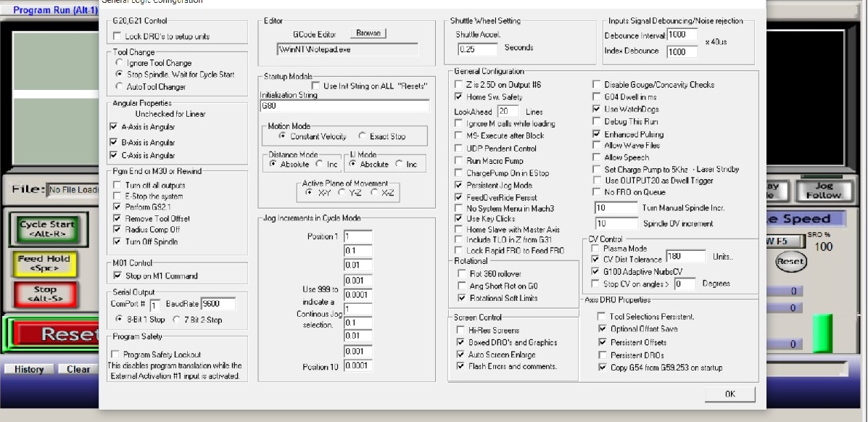The height and width of the screenshot is (422, 868).
Task: Check Run Macro Pump
Action: 458,160
